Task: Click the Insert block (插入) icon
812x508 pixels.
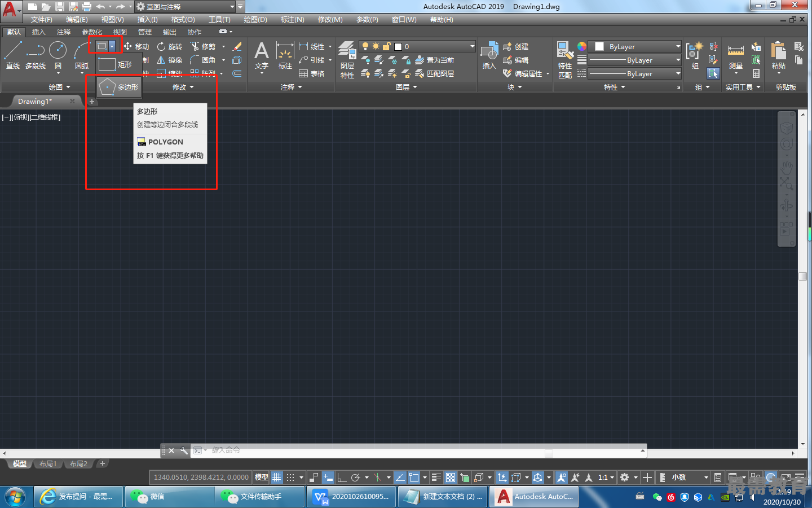Action: (489, 55)
